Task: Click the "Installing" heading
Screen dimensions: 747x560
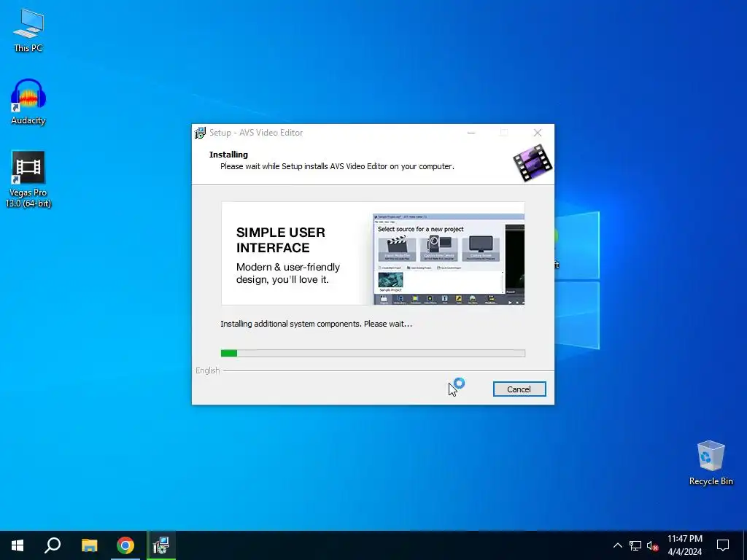Action: pos(228,155)
